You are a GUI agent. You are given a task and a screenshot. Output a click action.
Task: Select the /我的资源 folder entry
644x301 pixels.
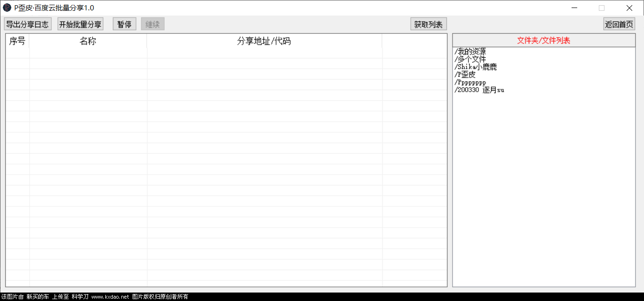tap(470, 52)
